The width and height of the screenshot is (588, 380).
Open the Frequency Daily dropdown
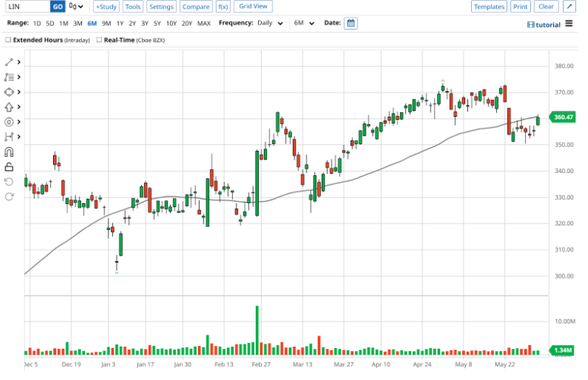[270, 24]
